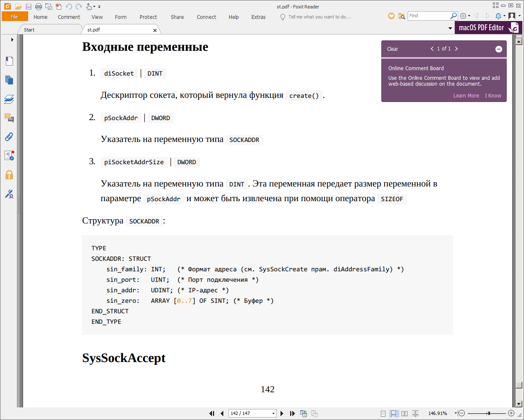Switch to continuous facing view mode
Image resolution: width=524 pixels, height=420 pixels.
tap(415, 413)
